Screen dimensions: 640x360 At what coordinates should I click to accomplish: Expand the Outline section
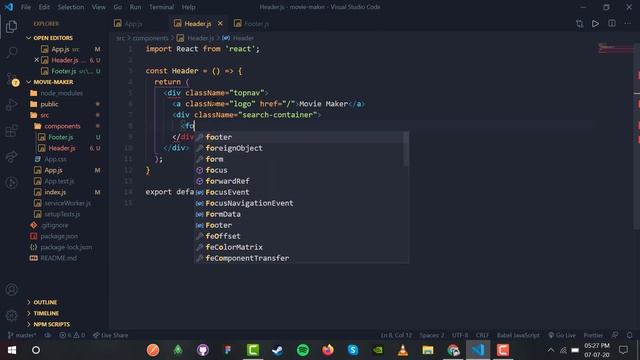click(45, 302)
